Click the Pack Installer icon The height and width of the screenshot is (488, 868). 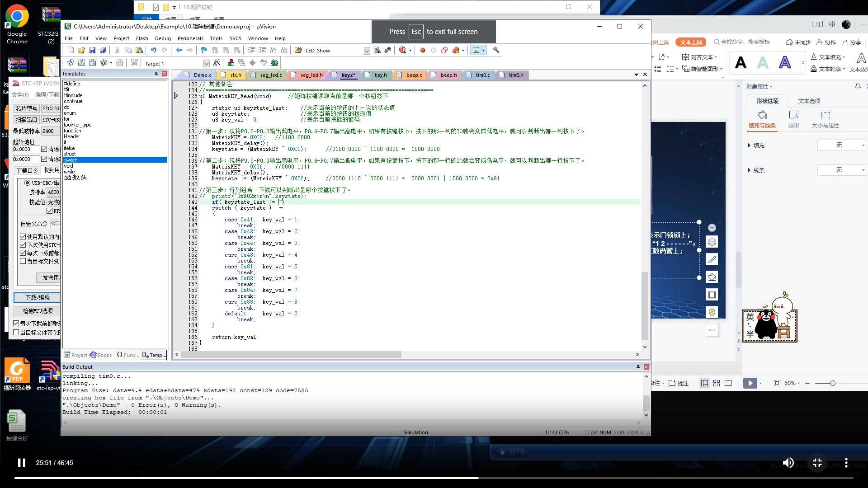coord(274,63)
